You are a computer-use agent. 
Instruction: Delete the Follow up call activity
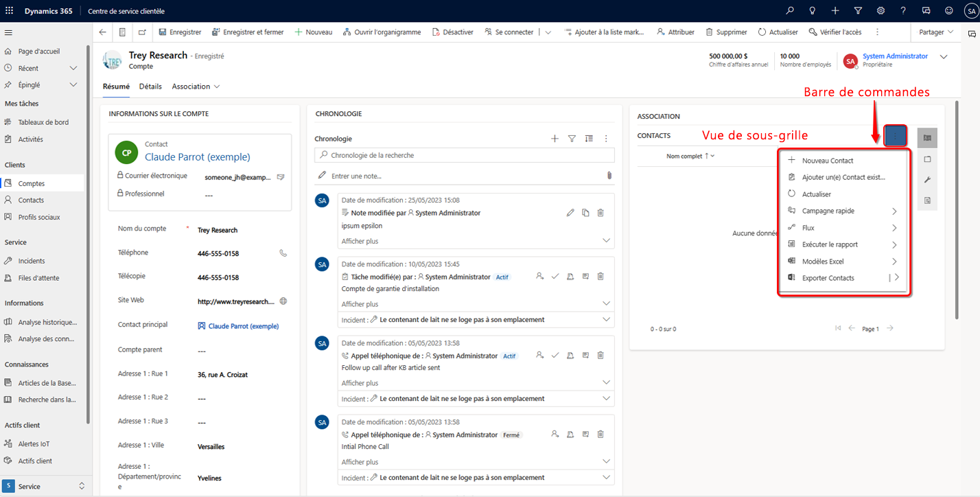tap(600, 356)
